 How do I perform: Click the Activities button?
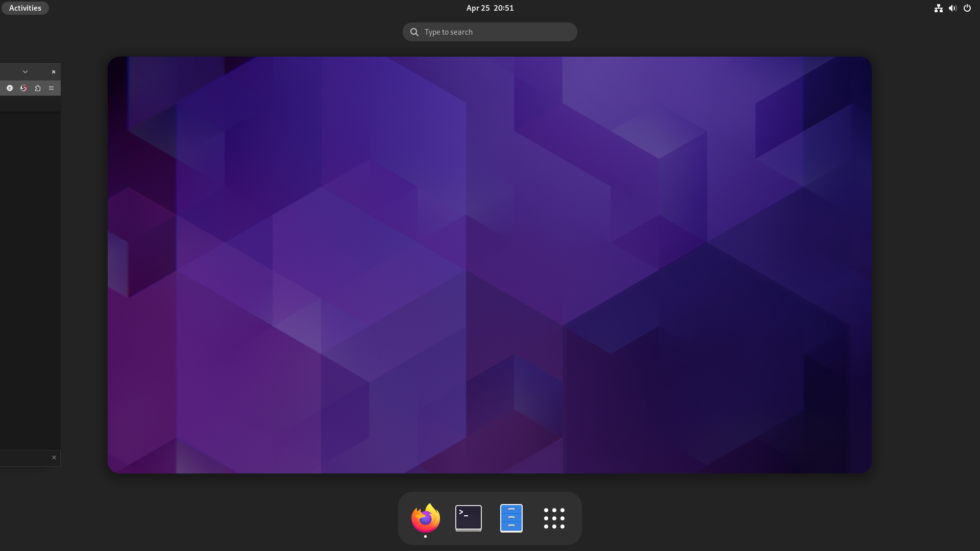[25, 8]
